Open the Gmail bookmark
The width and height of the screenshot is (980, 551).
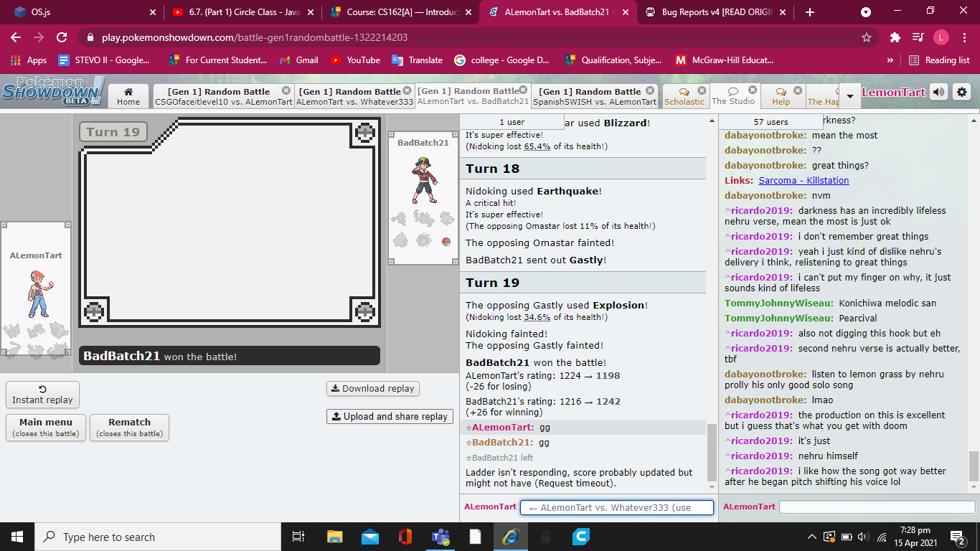299,60
